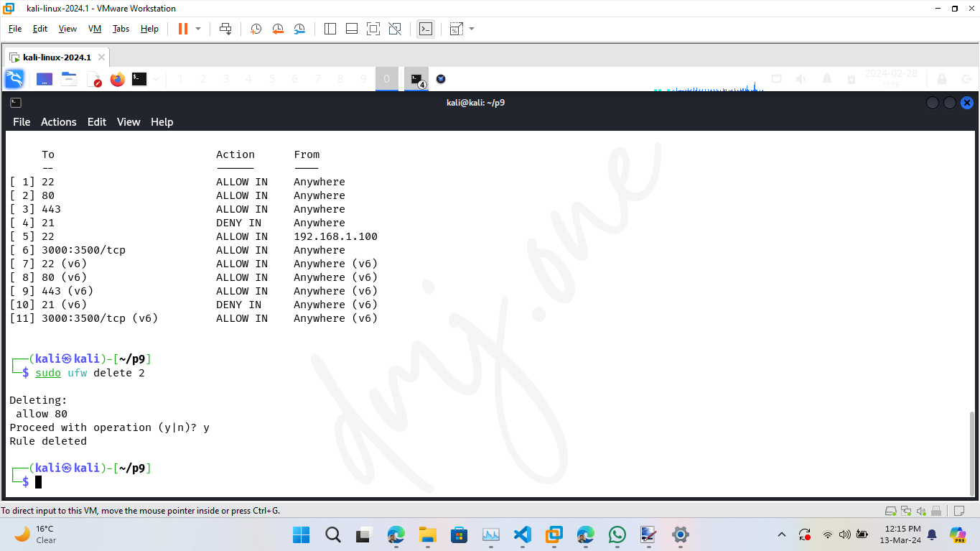Take a snapshot of this virtual machine
Image resolution: width=980 pixels, height=551 pixels.
(256, 29)
